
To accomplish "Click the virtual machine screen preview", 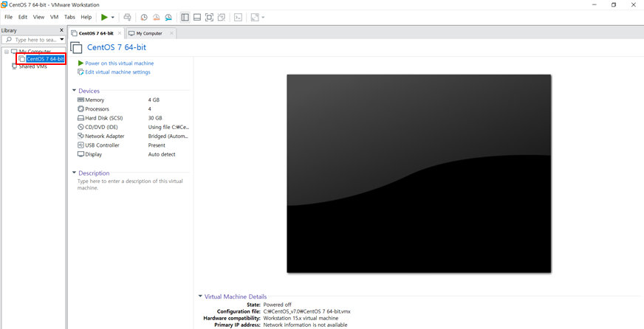I will coord(419,173).
